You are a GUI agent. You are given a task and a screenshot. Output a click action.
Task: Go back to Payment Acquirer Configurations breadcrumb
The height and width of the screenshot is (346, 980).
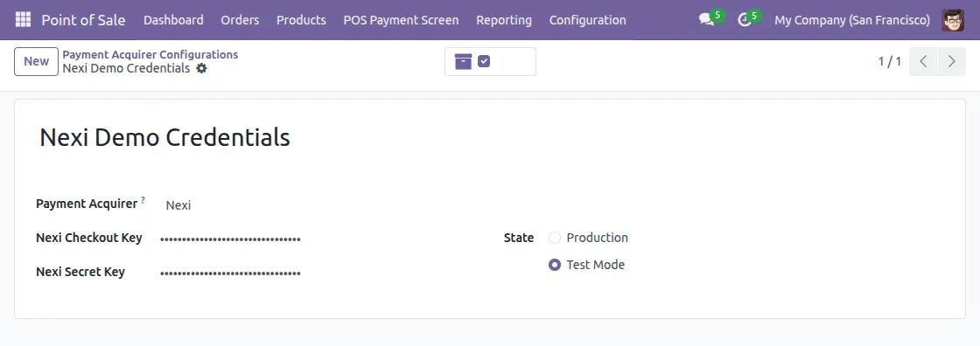click(x=150, y=54)
